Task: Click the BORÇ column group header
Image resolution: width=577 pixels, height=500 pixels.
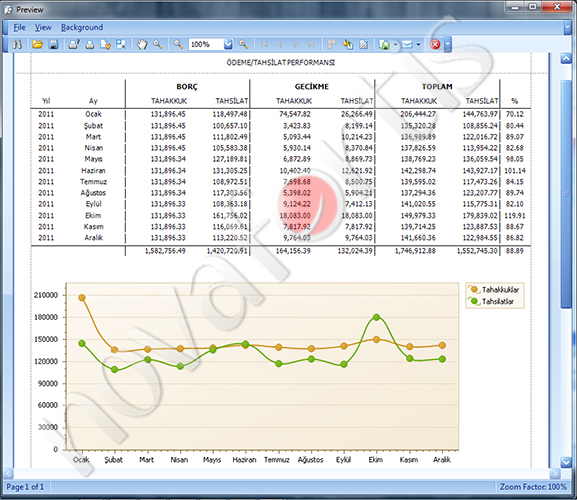Action: (x=187, y=87)
